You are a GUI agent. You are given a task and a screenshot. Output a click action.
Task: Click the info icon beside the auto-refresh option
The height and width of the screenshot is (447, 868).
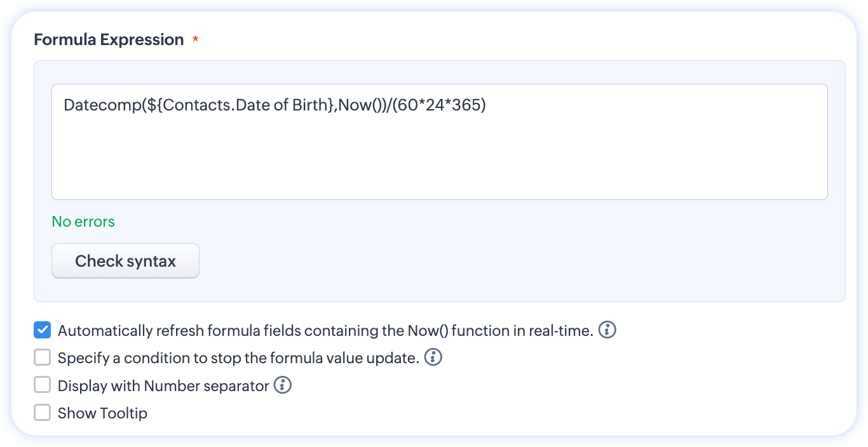[x=607, y=330]
